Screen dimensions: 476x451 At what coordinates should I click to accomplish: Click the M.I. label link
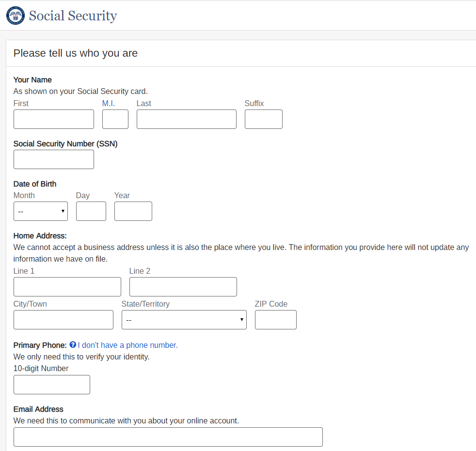point(109,103)
